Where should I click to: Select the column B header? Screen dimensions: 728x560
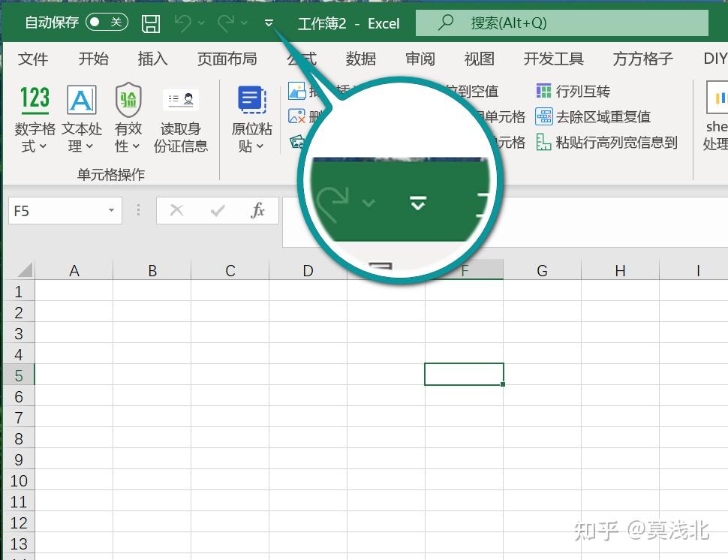[152, 270]
